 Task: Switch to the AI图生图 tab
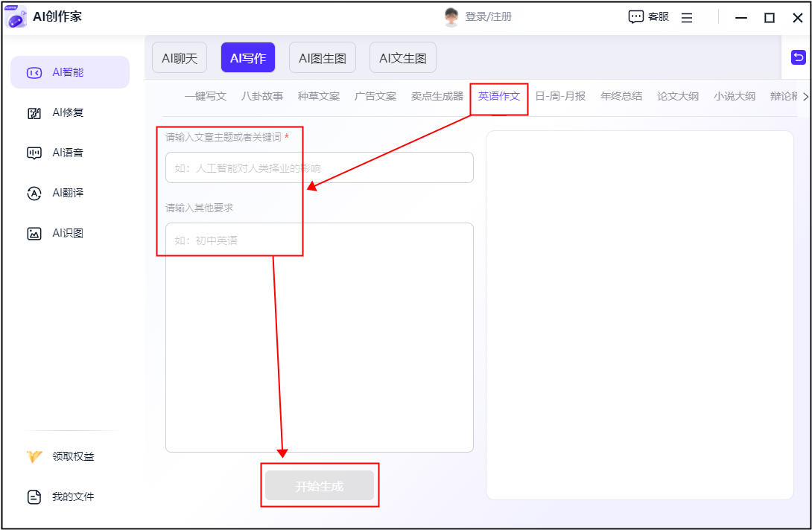coord(323,58)
